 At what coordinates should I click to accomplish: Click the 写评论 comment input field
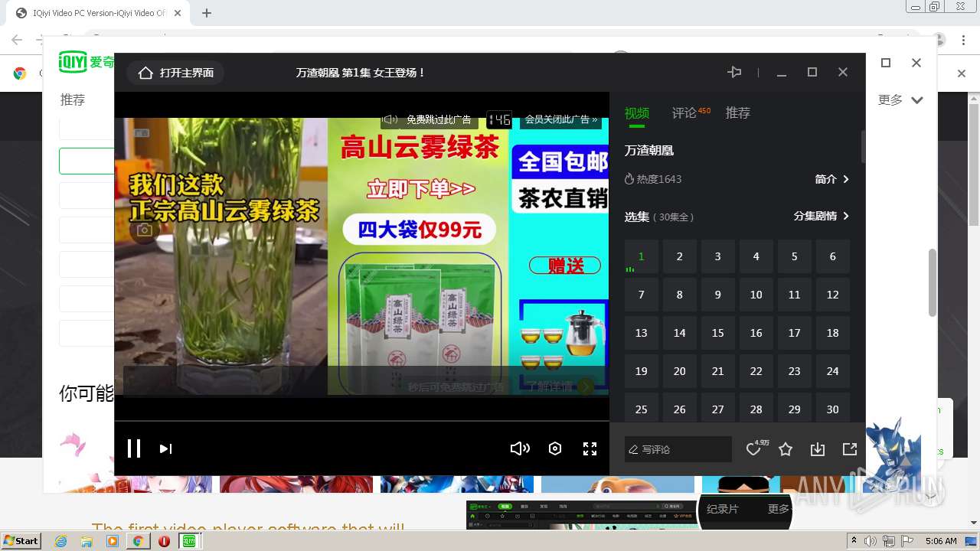click(678, 449)
